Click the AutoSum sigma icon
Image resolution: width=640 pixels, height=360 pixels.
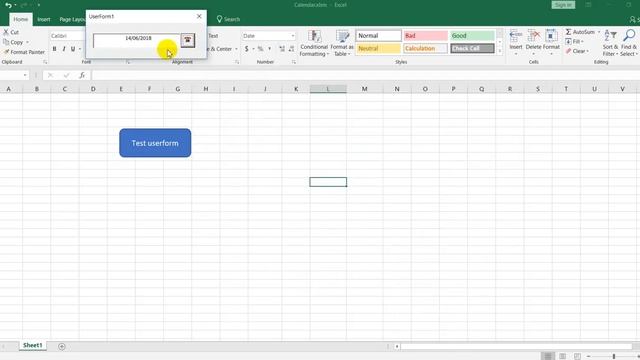569,32
